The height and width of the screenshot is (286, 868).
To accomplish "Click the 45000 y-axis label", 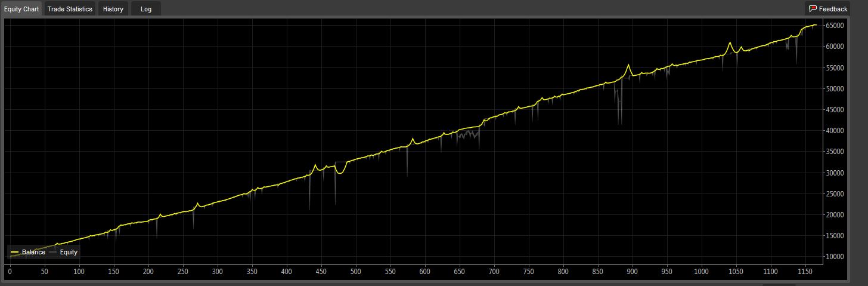I will pyautogui.click(x=835, y=110).
